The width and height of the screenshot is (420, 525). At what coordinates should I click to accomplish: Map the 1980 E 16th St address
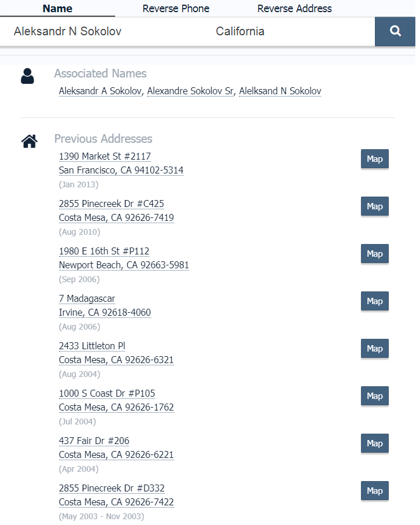point(374,254)
